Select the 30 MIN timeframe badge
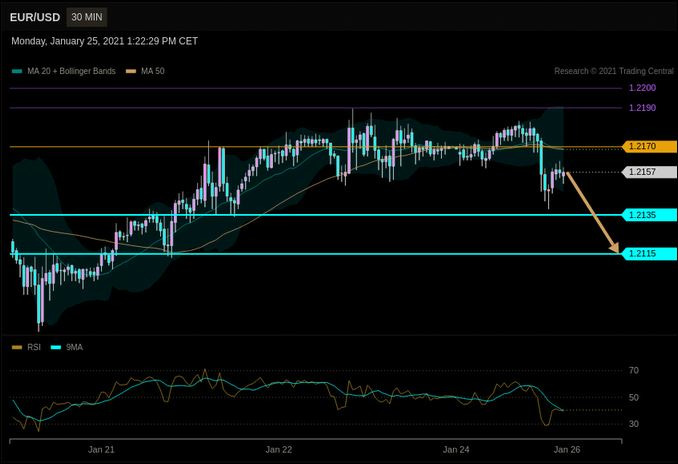 (x=87, y=17)
